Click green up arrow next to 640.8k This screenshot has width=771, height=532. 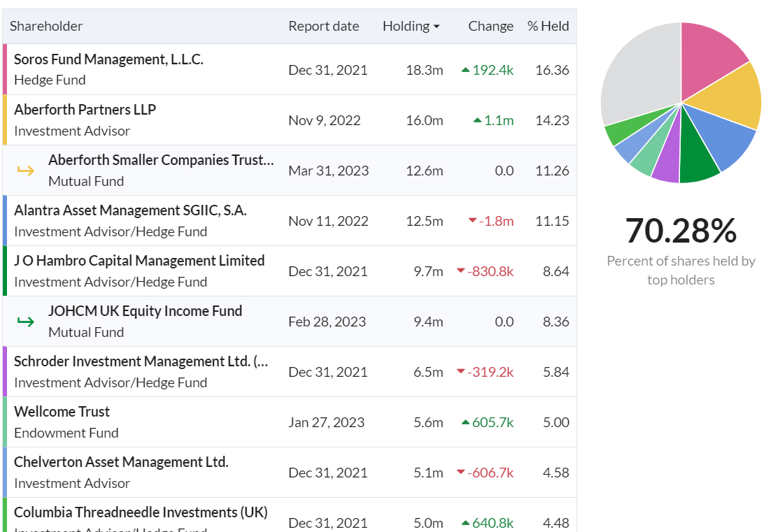click(x=466, y=523)
